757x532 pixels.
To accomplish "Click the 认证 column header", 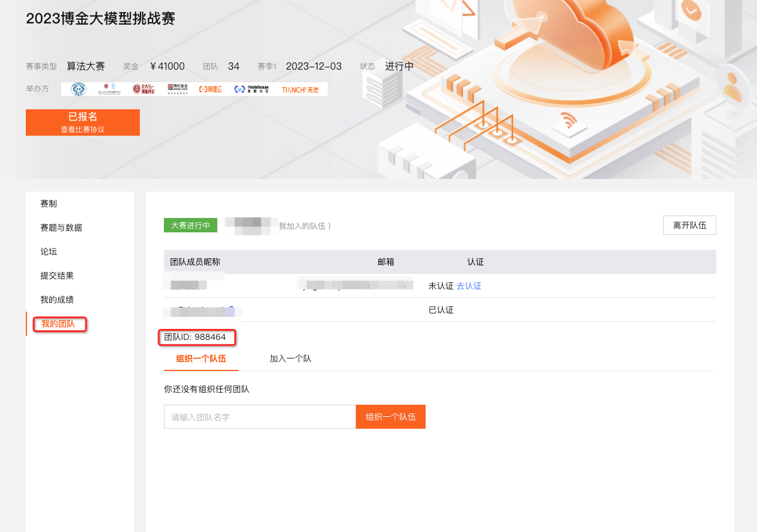I will [475, 262].
